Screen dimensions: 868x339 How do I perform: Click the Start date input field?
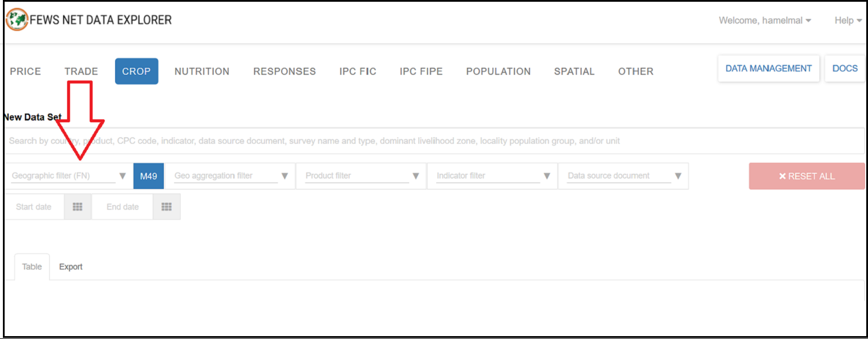[x=35, y=207]
